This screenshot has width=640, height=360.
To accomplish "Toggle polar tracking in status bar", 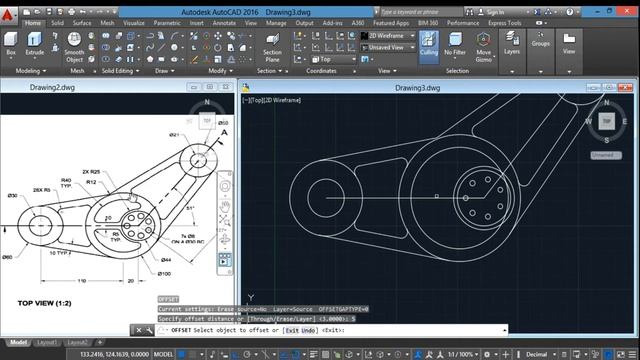I will click(x=247, y=354).
